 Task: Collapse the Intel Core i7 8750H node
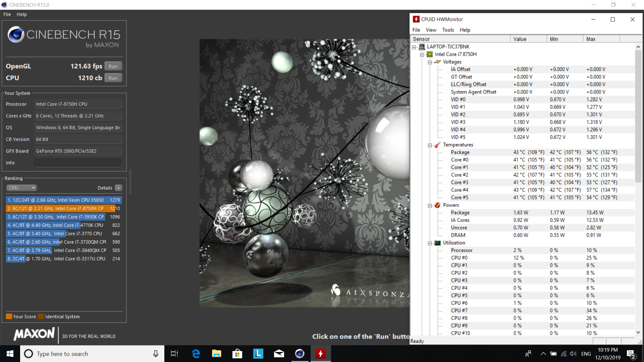[x=422, y=55]
